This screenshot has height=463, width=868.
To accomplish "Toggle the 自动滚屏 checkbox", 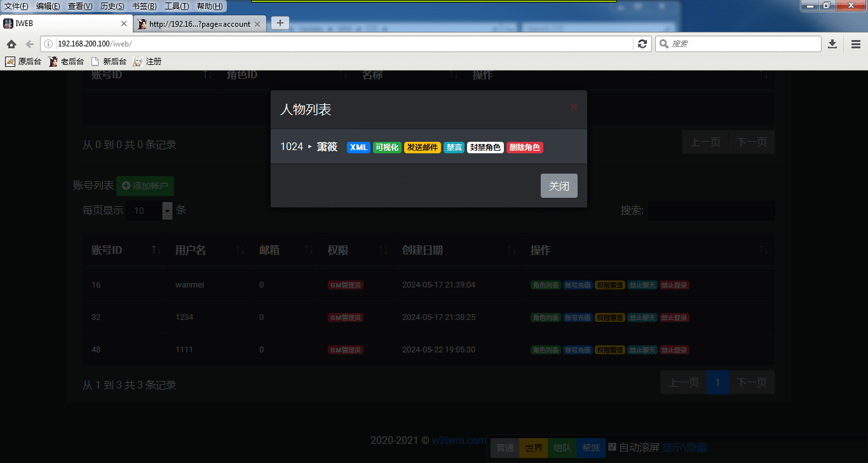I will (612, 447).
